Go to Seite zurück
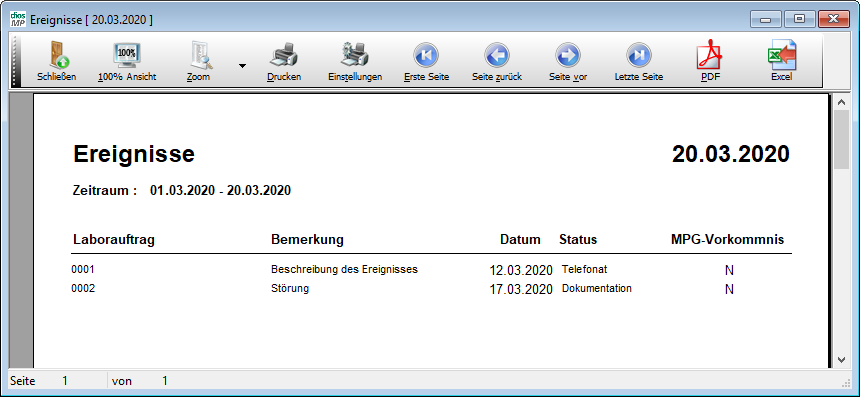The height and width of the screenshot is (397, 860). click(497, 61)
